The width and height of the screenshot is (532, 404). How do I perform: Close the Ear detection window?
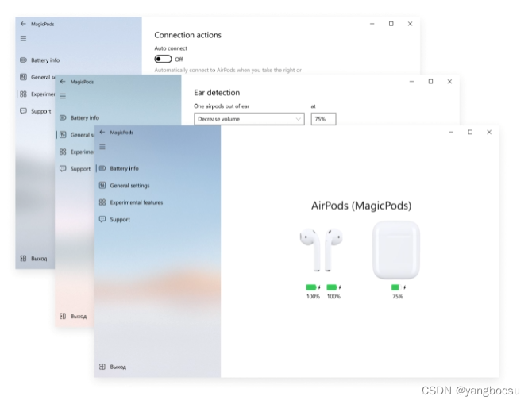pyautogui.click(x=449, y=82)
